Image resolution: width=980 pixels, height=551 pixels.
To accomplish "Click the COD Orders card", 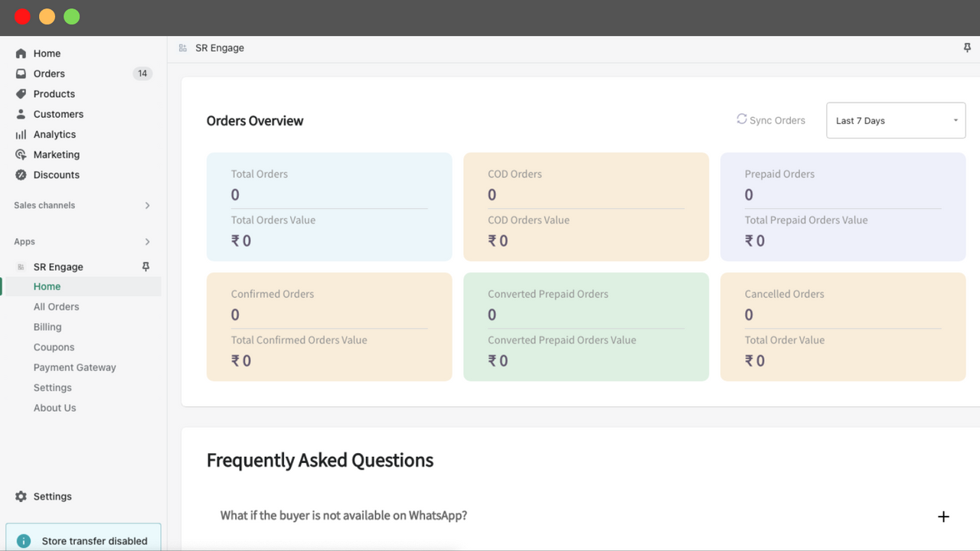I will pyautogui.click(x=586, y=207).
